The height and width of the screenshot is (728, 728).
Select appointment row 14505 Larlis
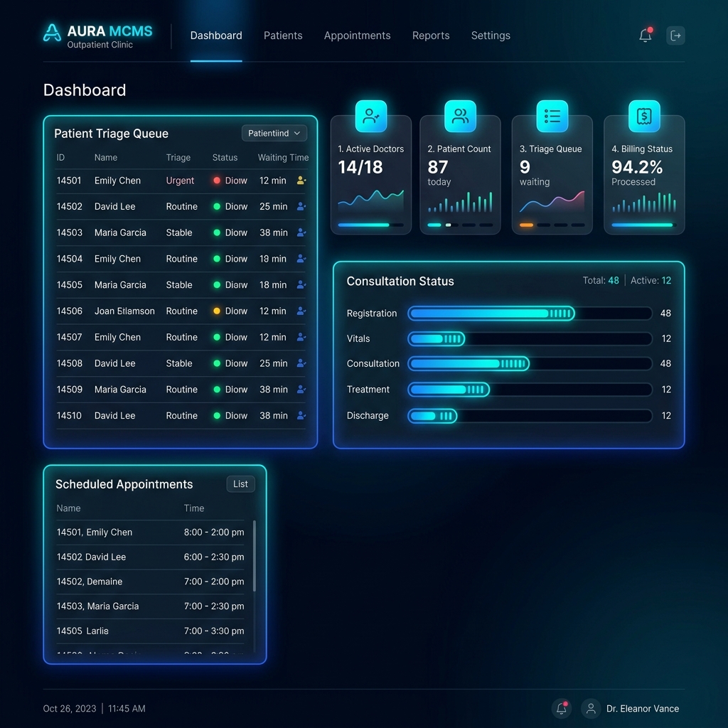click(x=150, y=631)
